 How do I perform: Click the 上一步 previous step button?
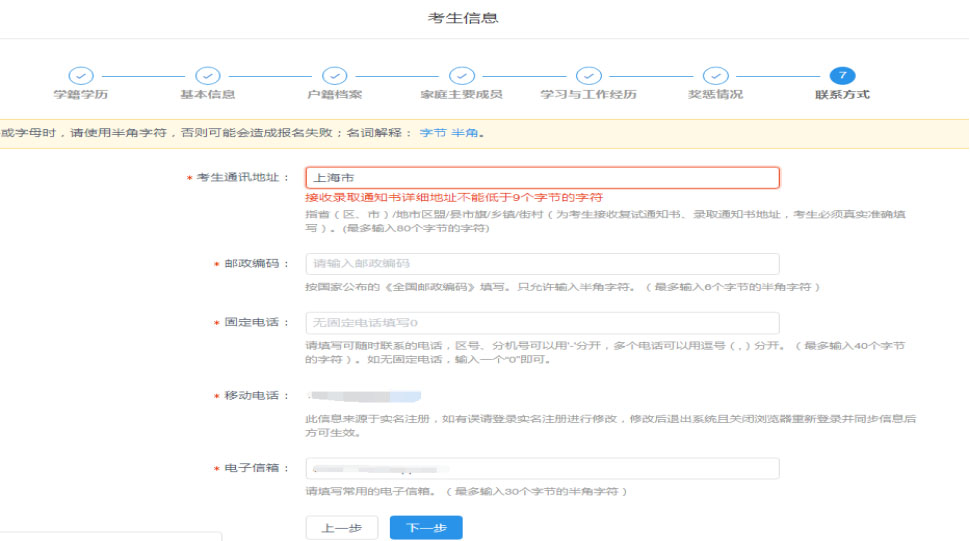[x=341, y=528]
